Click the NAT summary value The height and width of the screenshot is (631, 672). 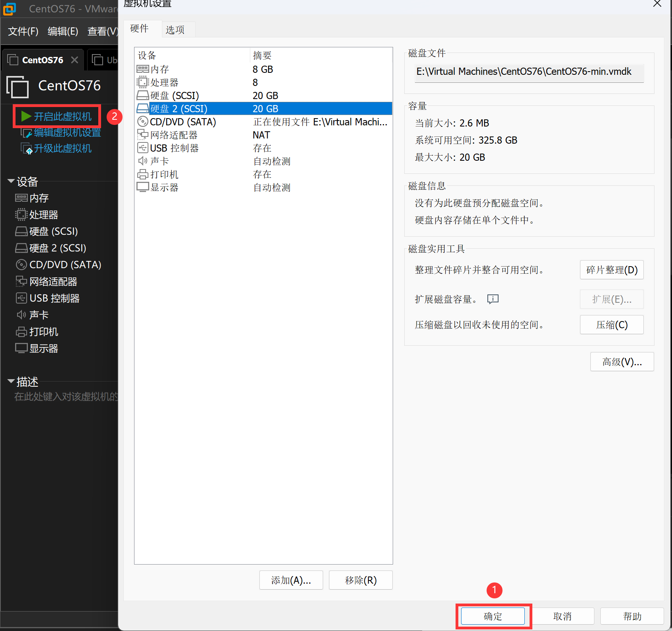pos(261,135)
